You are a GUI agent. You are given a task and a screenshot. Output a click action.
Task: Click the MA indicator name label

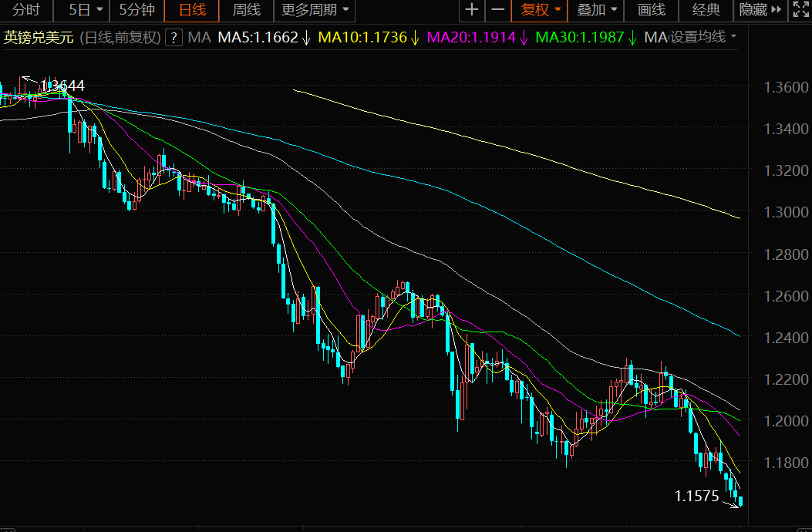(x=200, y=37)
